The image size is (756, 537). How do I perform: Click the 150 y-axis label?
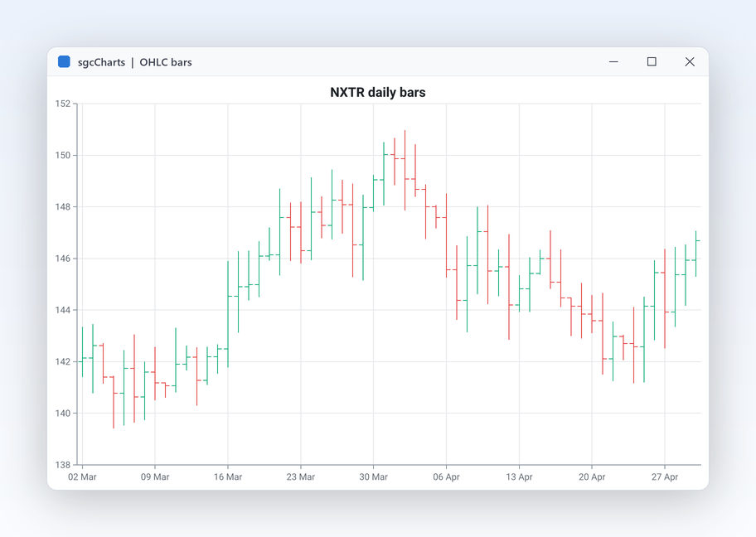[63, 155]
